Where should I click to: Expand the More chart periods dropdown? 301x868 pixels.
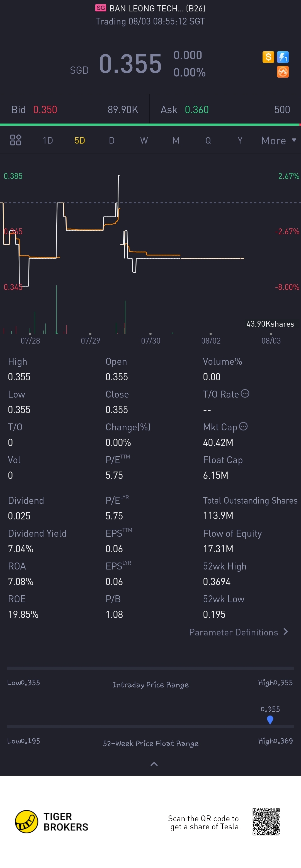pos(279,140)
